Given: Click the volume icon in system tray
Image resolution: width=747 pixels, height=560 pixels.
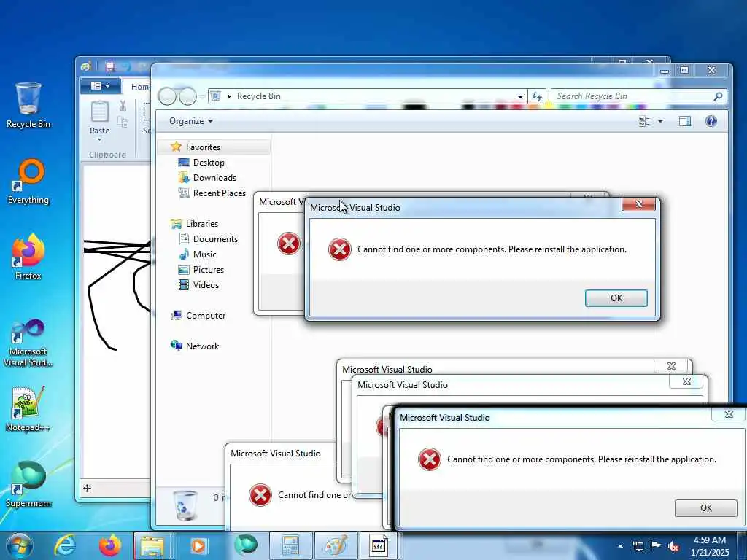Looking at the screenshot, I should (673, 546).
